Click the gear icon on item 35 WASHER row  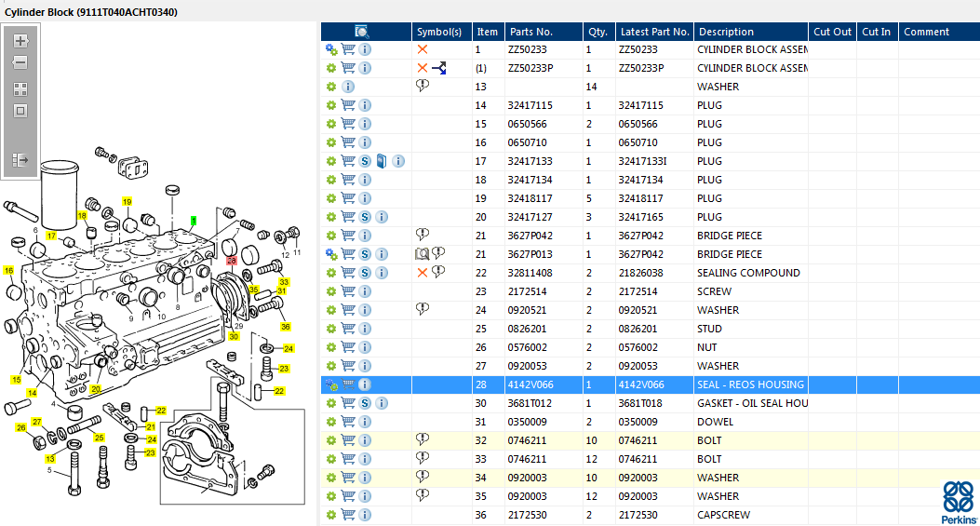point(331,496)
